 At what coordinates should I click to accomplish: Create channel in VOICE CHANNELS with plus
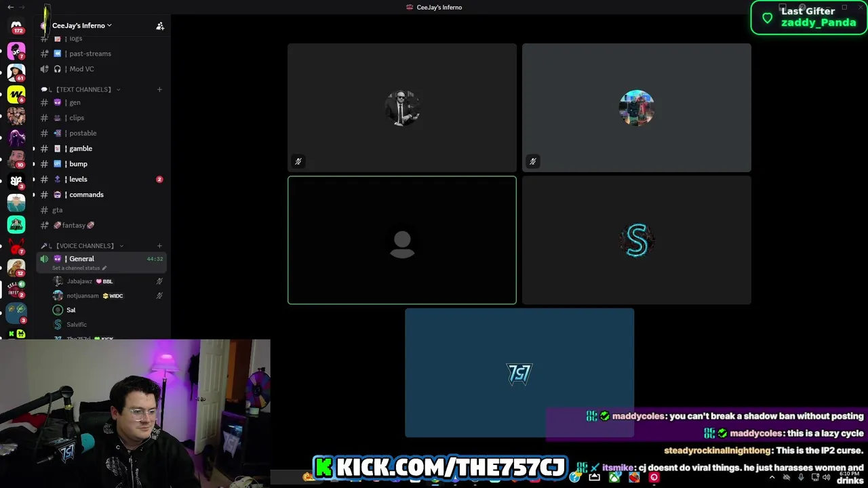click(x=159, y=246)
